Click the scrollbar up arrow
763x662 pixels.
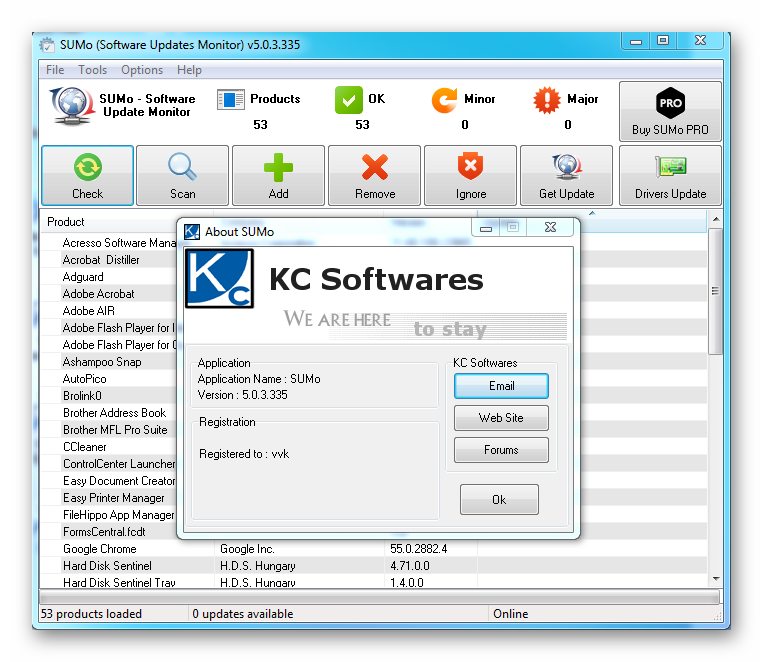click(x=716, y=220)
